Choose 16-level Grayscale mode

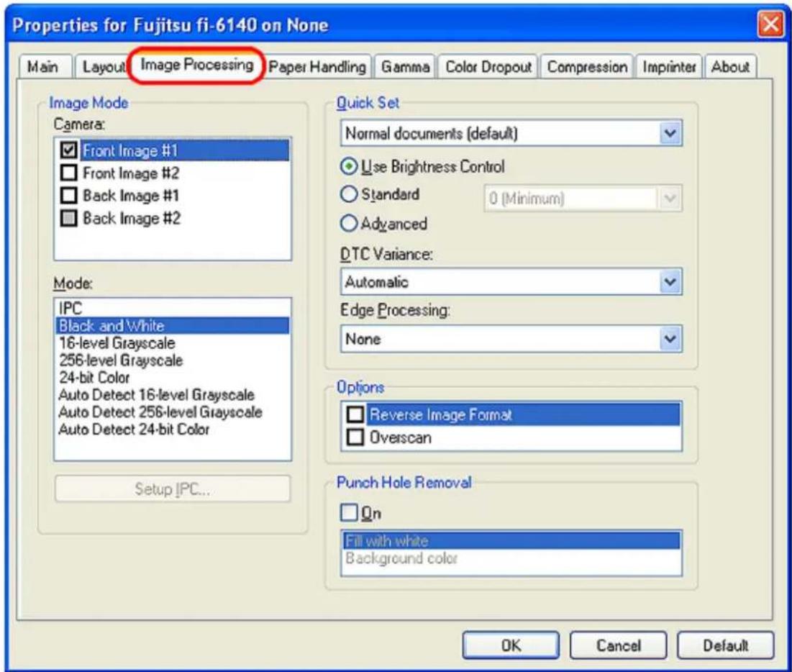(172, 343)
